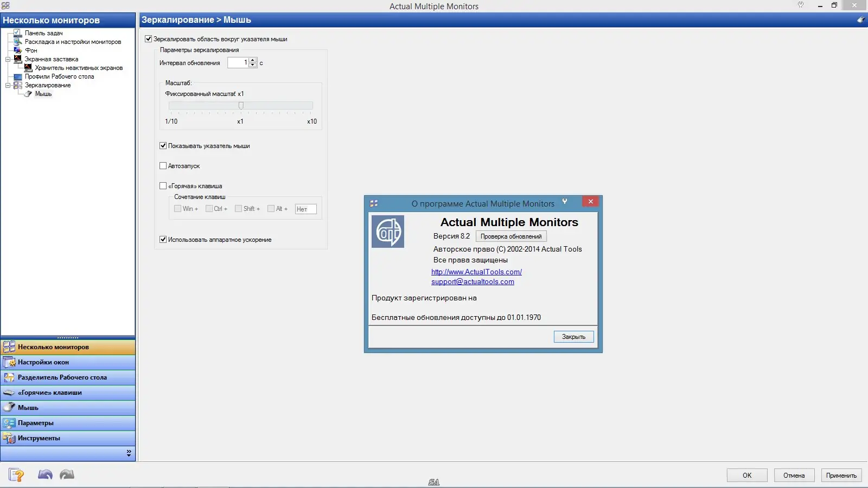Click the mouse icon in the blue header
The image size is (868, 488).
point(860,20)
